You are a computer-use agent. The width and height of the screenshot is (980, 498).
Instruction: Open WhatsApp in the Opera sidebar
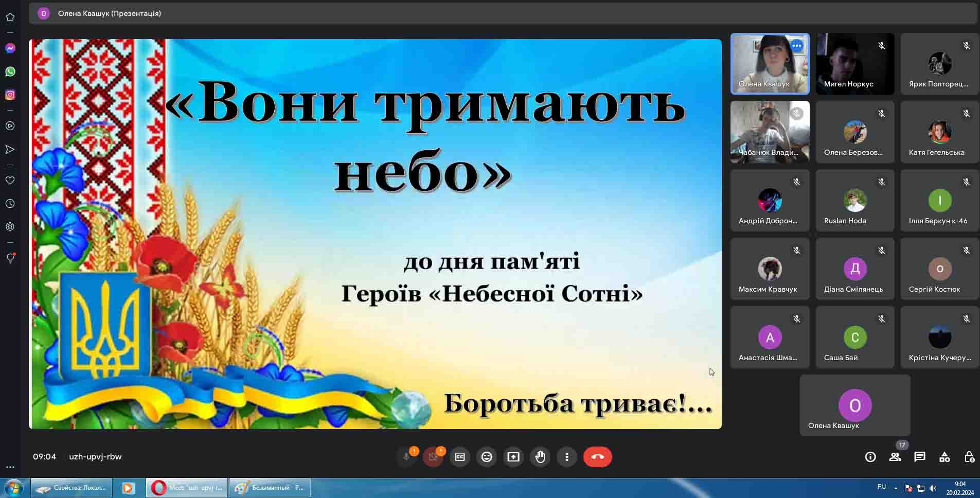10,72
